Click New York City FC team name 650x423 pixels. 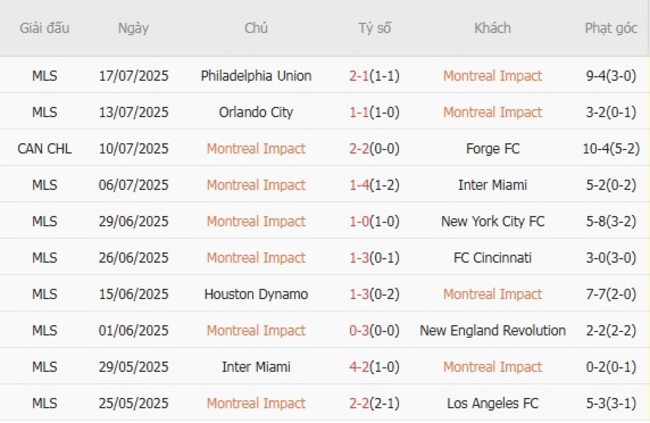(x=492, y=221)
